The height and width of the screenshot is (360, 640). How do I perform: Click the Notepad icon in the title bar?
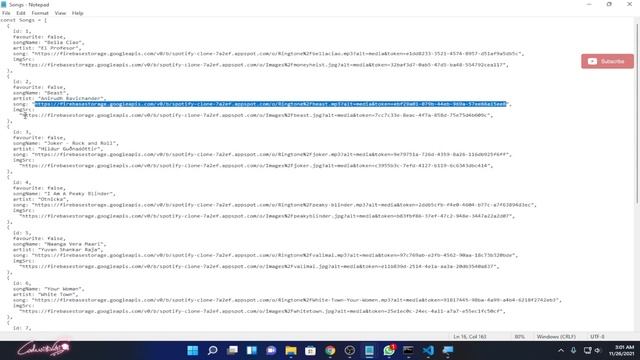coord(4,4)
